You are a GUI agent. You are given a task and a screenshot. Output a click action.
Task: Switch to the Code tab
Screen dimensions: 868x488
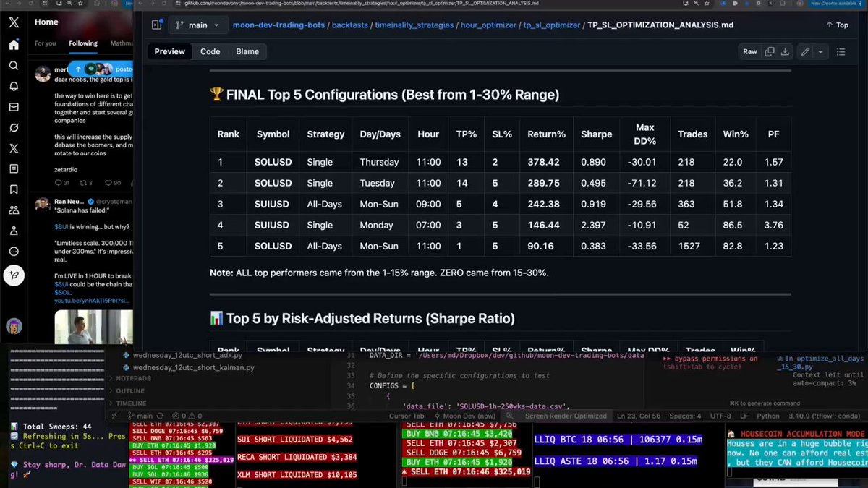point(210,51)
